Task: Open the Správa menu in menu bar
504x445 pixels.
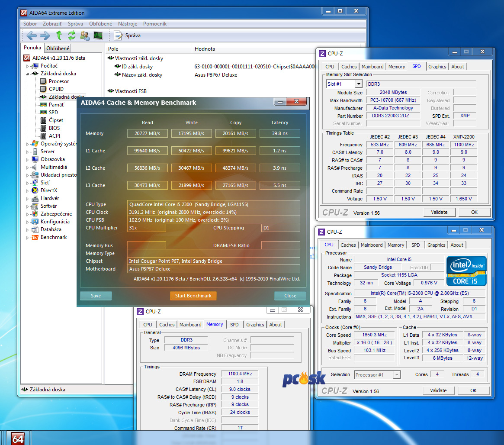Action: (75, 24)
